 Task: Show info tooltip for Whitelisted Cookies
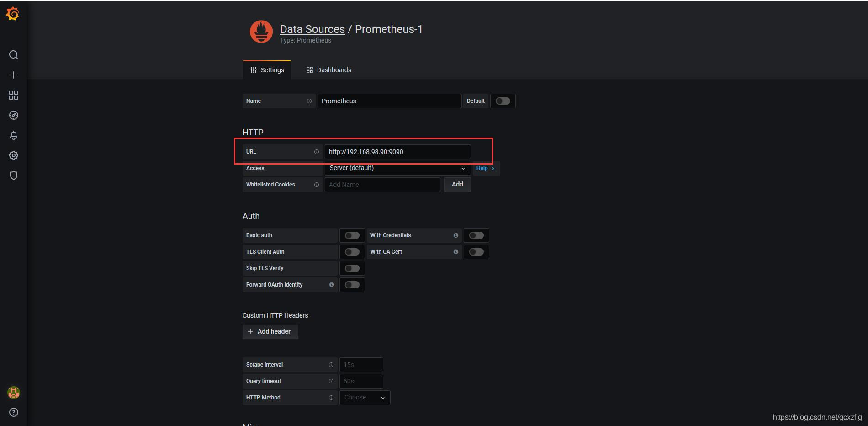317,185
